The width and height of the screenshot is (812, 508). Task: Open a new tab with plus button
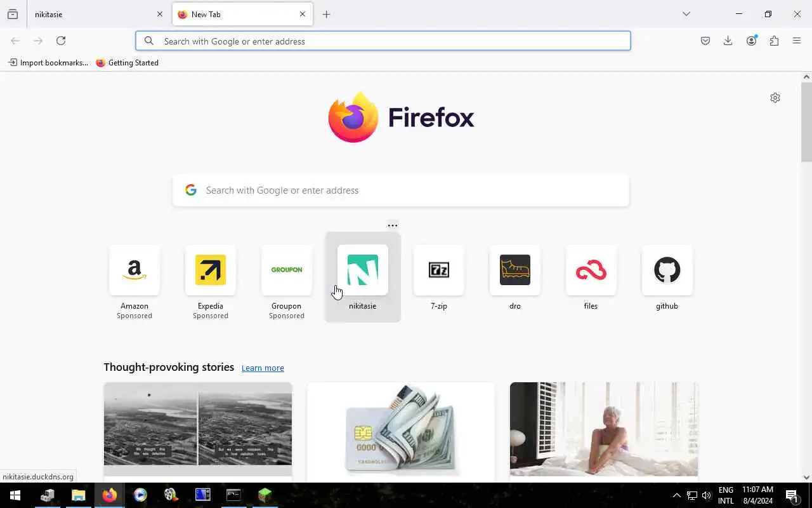click(x=327, y=14)
